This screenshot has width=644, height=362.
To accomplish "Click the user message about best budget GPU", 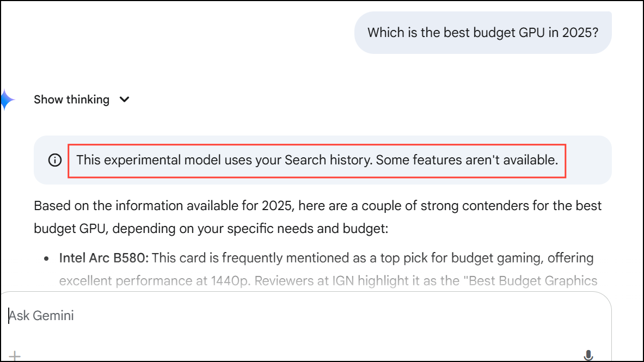I will pyautogui.click(x=482, y=33).
